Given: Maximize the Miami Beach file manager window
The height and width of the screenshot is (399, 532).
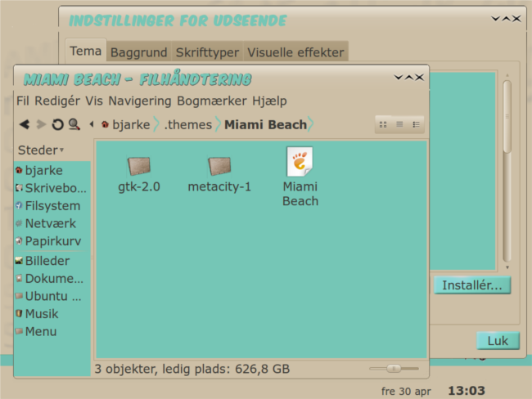Looking at the screenshot, I should [x=409, y=78].
